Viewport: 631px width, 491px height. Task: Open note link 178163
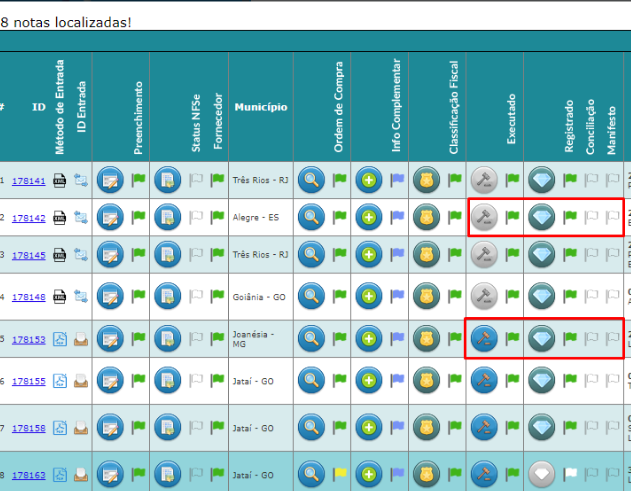[x=28, y=474]
